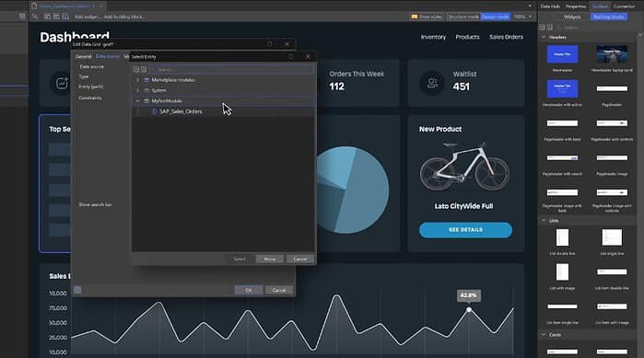The image size is (644, 358).
Task: Switch to Structure mode
Action: (x=463, y=17)
